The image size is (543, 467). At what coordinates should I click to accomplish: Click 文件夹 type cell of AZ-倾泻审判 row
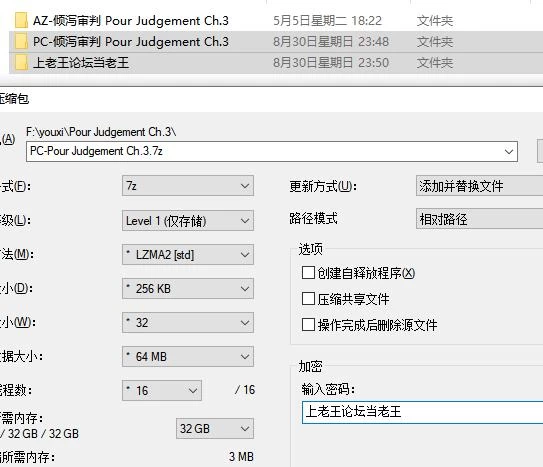point(435,21)
